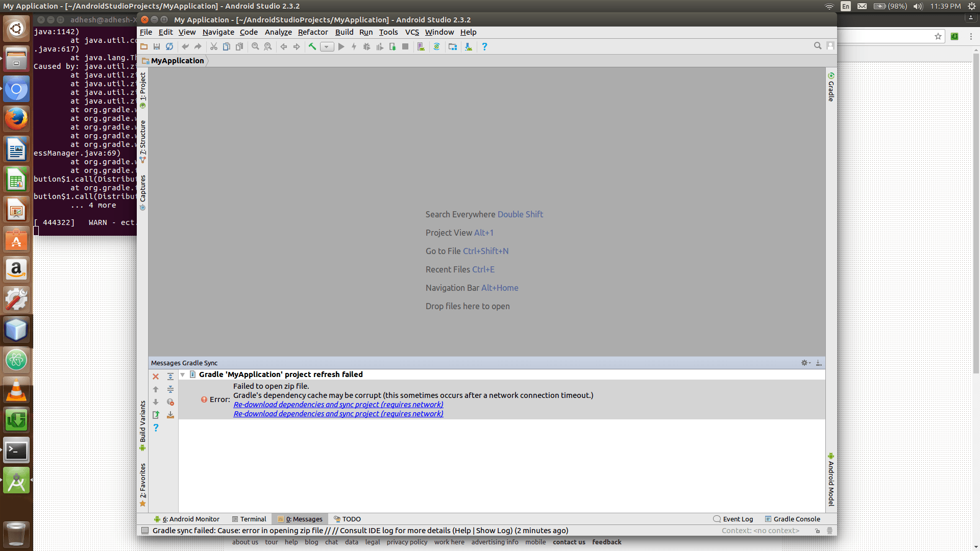
Task: Open the Build menu
Action: (x=344, y=32)
